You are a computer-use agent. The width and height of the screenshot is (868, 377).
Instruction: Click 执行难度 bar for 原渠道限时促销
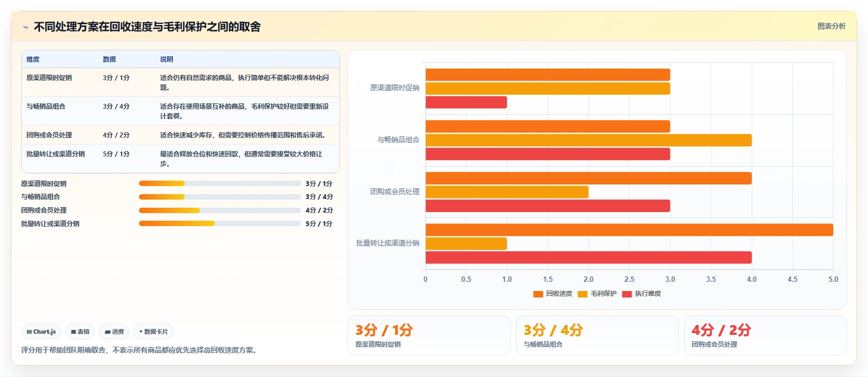[x=466, y=102]
